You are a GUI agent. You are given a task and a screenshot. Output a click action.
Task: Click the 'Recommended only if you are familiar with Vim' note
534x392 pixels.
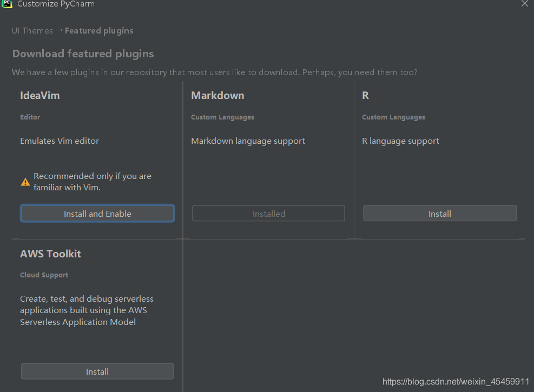coord(93,182)
